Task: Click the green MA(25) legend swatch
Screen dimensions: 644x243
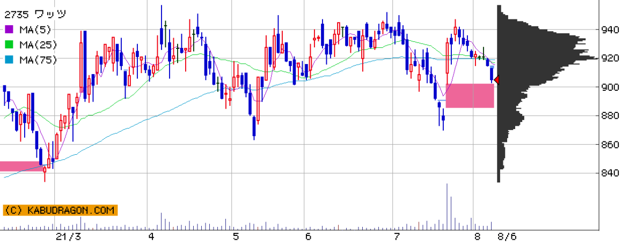Action: pos(9,45)
